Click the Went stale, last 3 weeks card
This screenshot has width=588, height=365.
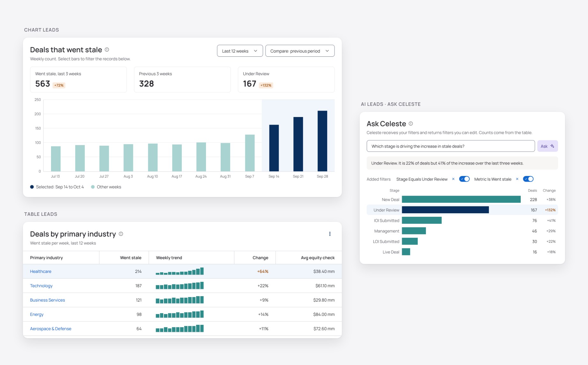coord(78,80)
